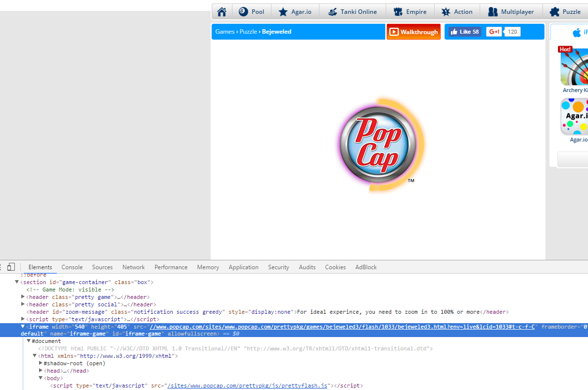The width and height of the screenshot is (588, 390).
Task: Collapse the game-container section node
Action: (16, 282)
